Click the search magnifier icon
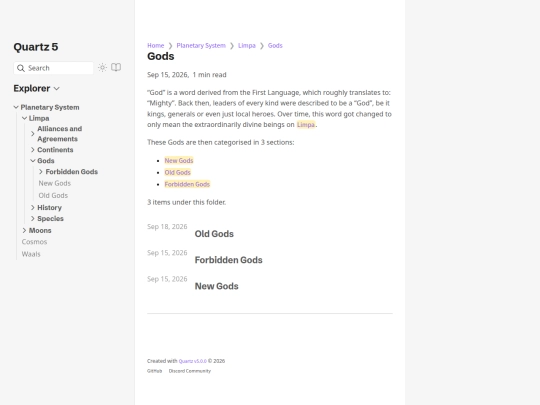The width and height of the screenshot is (540, 405). (x=21, y=68)
